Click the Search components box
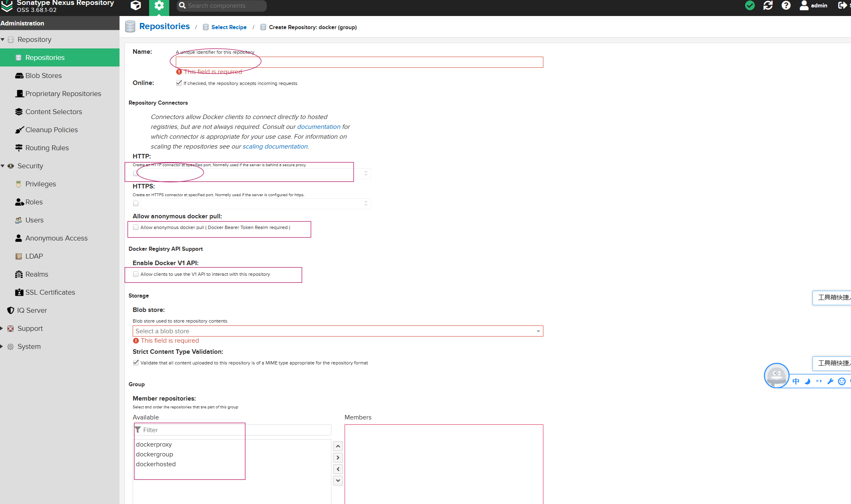851x504 pixels. tap(222, 6)
